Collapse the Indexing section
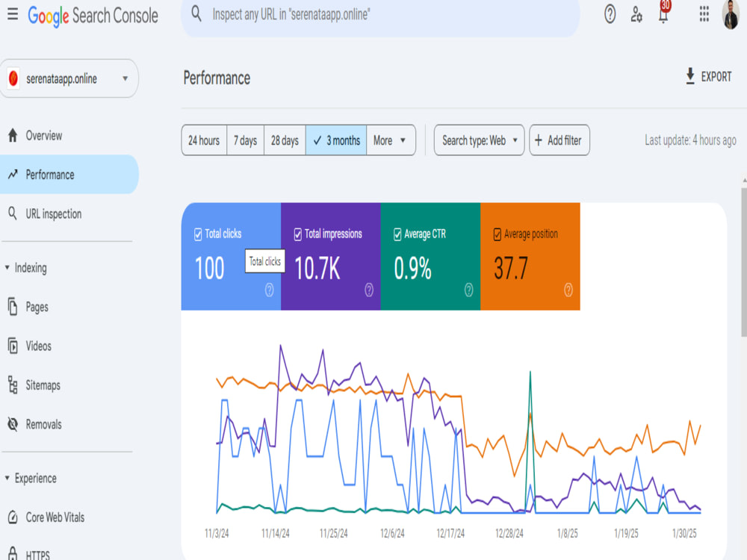This screenshot has width=747, height=560. pos(26,267)
